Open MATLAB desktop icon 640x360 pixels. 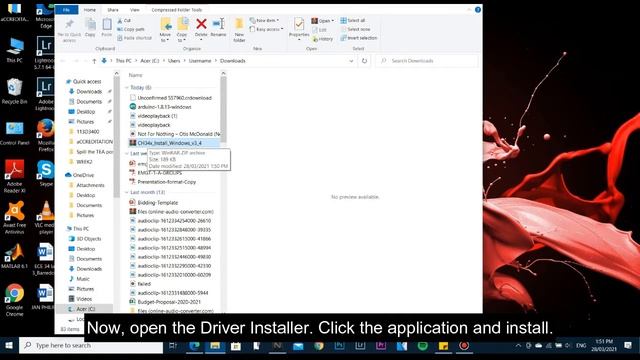[15, 256]
